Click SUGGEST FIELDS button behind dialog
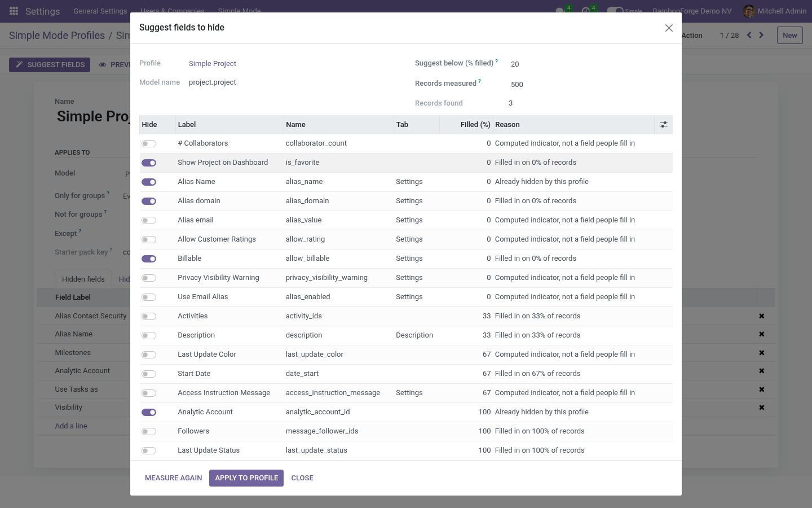Image resolution: width=812 pixels, height=508 pixels. click(x=50, y=65)
